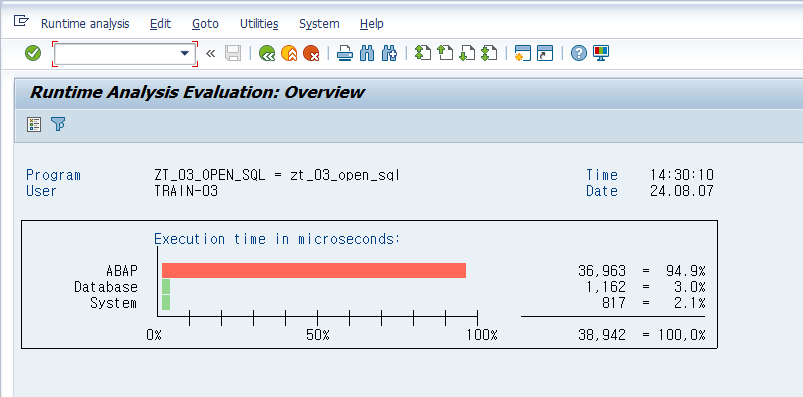
Task: Click the red Cancel icon
Action: [311, 53]
